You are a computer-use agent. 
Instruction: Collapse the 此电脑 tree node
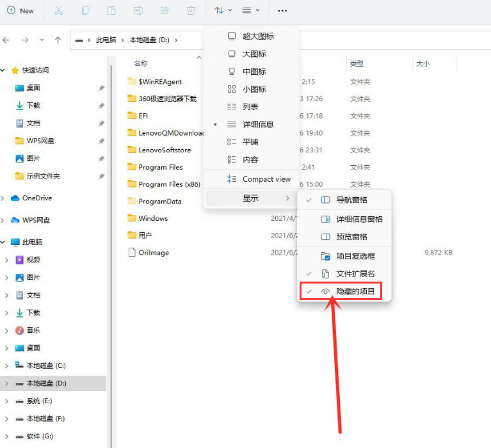(3, 242)
